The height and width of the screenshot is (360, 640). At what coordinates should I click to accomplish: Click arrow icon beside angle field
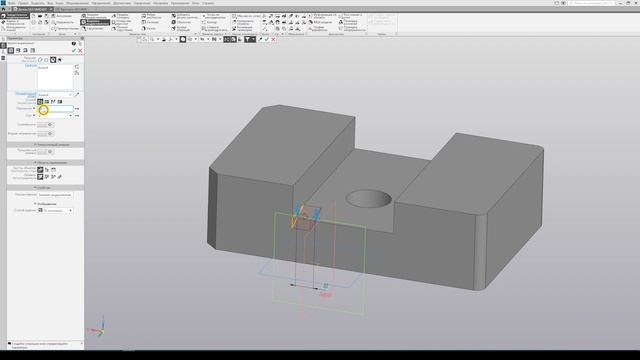pos(77,116)
